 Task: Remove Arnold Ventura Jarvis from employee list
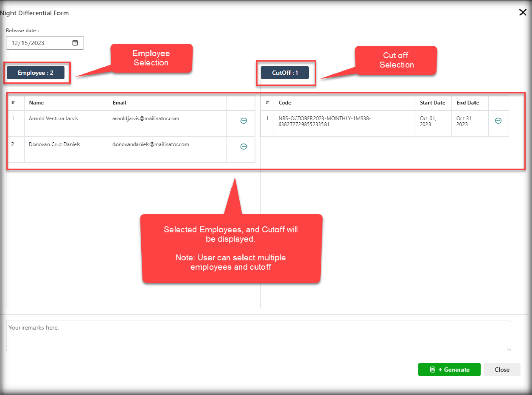244,121
